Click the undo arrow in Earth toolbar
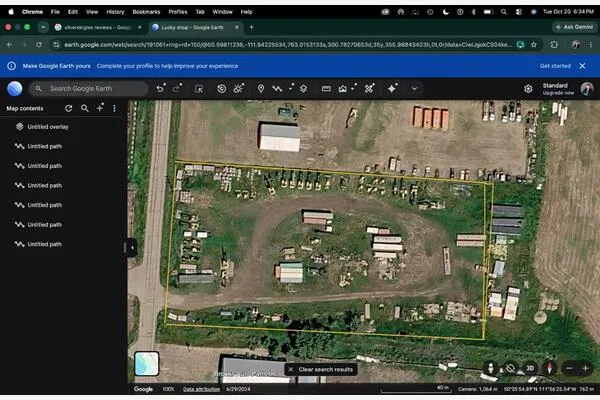 point(160,89)
